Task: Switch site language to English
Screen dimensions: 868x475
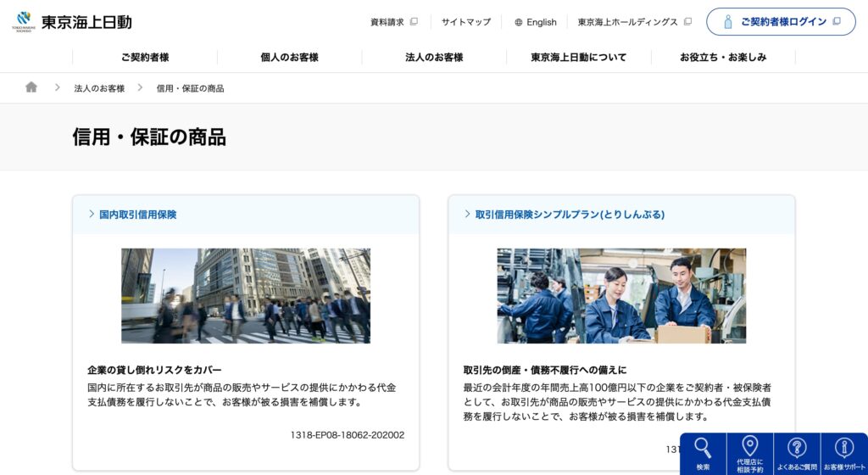Action: pos(541,22)
